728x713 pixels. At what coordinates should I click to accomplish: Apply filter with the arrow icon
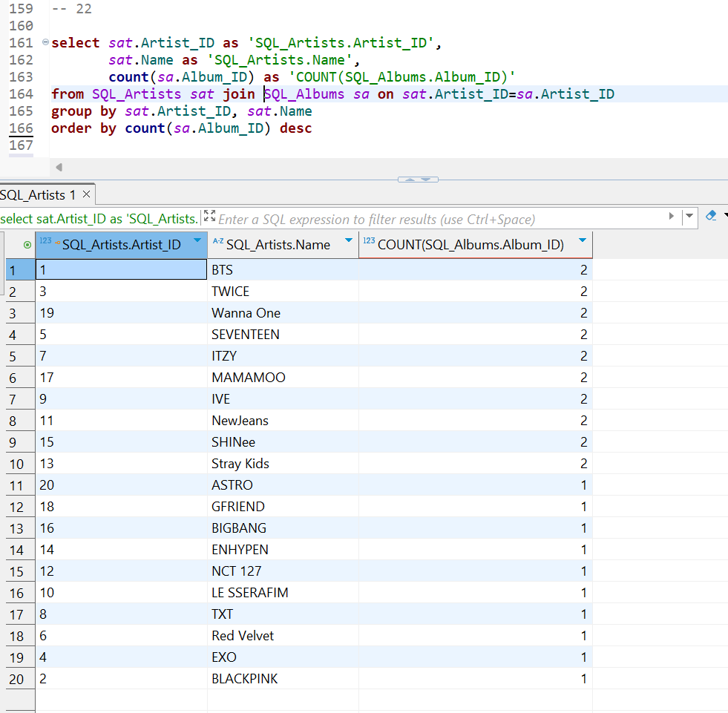pos(672,216)
